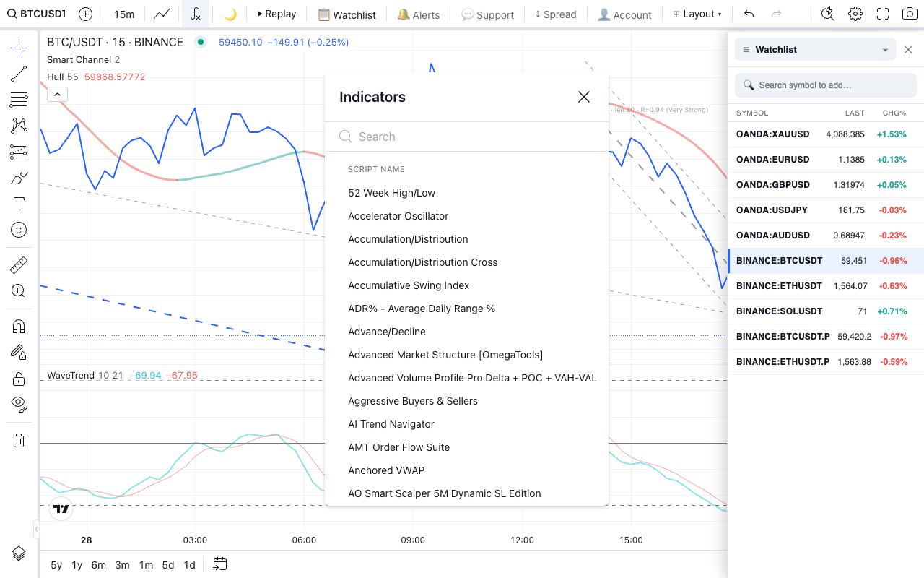
Task: Open the Account menu item
Action: coord(625,14)
